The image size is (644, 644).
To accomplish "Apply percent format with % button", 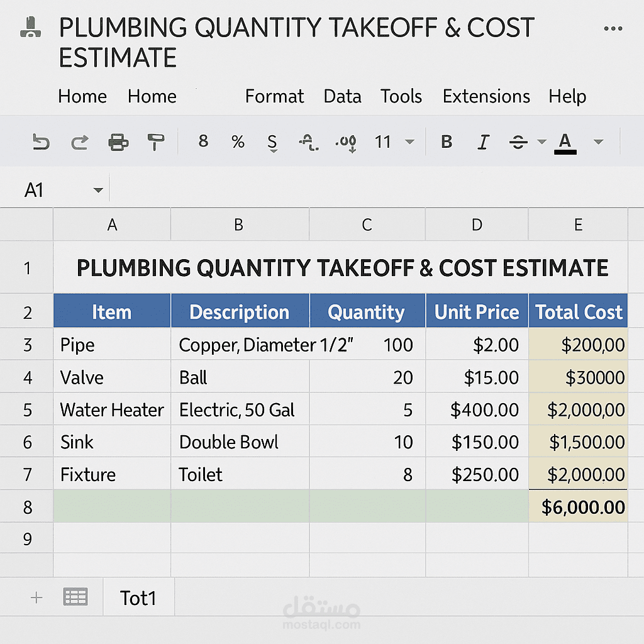I will click(238, 142).
